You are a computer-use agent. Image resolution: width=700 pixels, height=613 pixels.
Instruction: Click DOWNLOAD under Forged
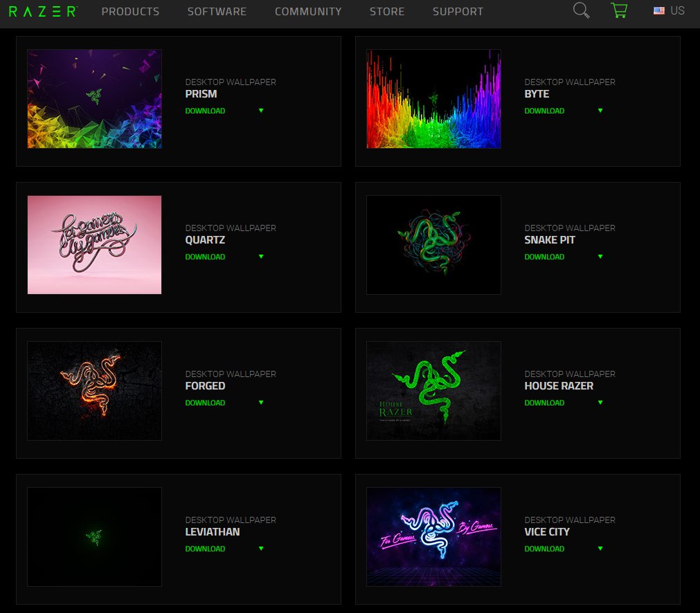(205, 403)
